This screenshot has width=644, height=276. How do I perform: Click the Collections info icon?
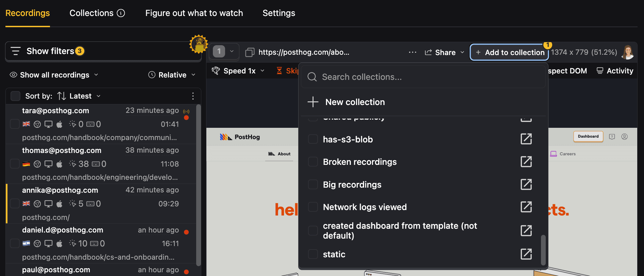point(121,13)
